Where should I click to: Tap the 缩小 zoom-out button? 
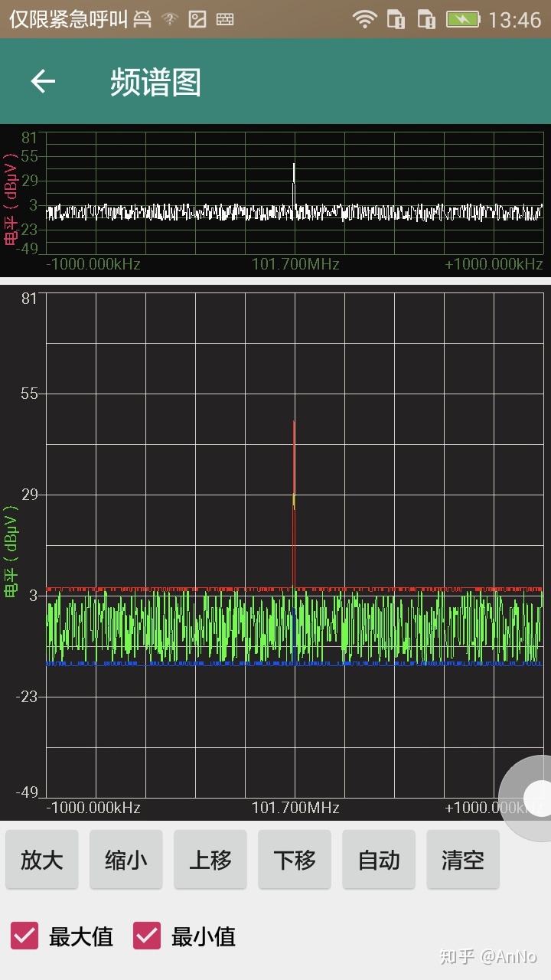tap(126, 860)
